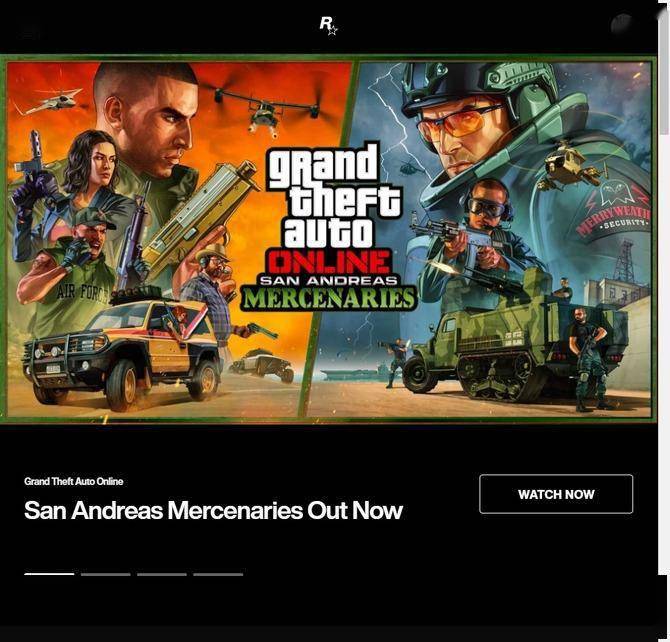Open San Andreas Mercenaries Out Now headline
This screenshot has width=670, height=642.
click(x=213, y=510)
